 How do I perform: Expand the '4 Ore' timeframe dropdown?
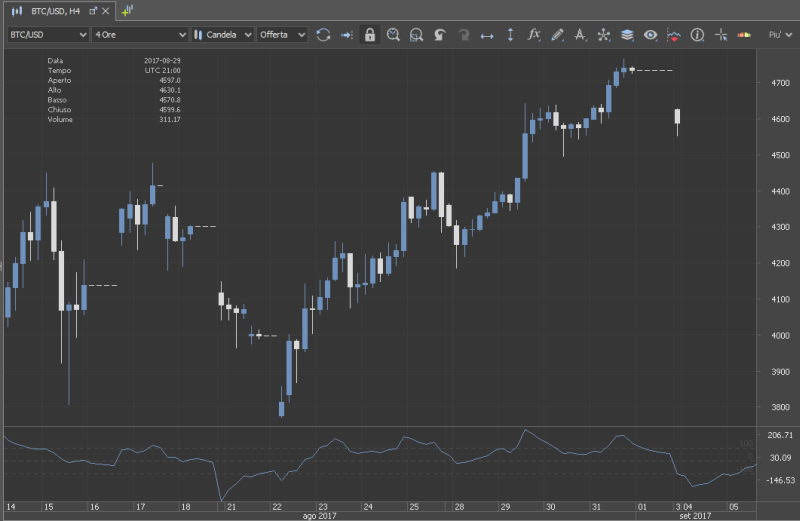139,35
